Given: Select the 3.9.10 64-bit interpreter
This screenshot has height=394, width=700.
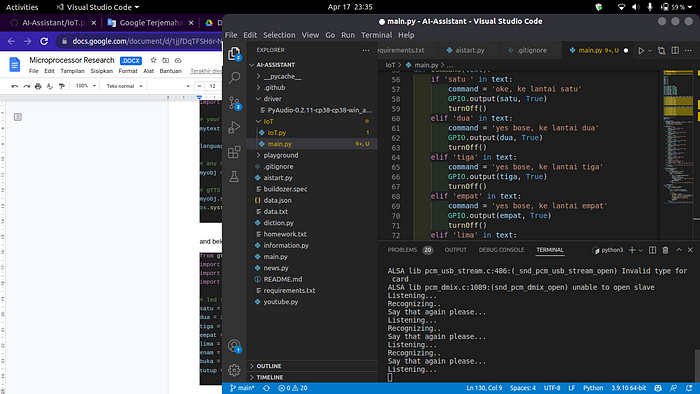Looking at the screenshot, I should click(x=629, y=388).
